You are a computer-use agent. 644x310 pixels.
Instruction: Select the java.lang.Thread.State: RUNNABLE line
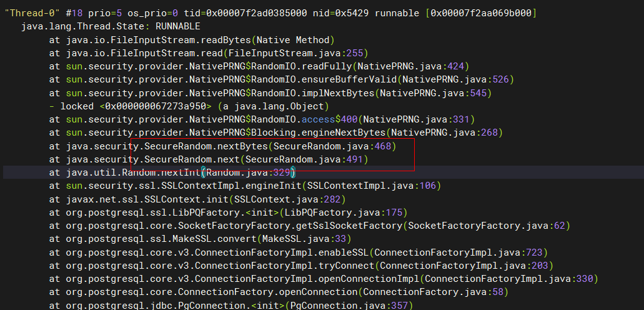111,27
